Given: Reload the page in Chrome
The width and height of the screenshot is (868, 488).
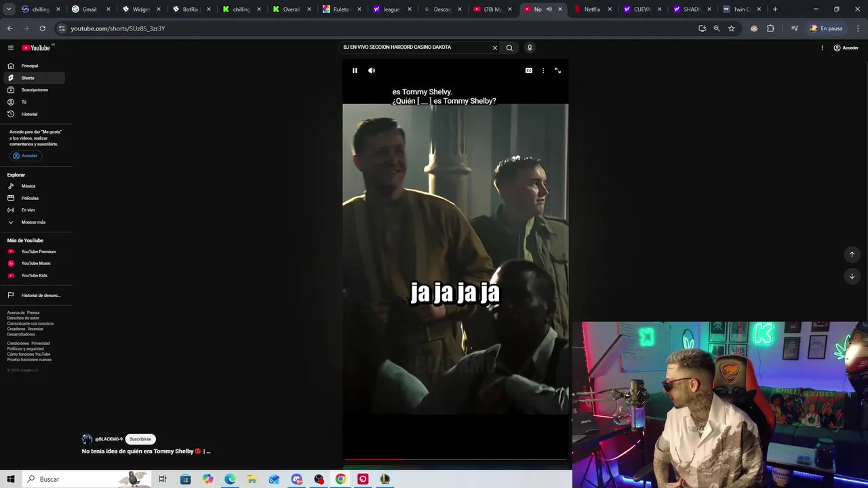Looking at the screenshot, I should pyautogui.click(x=42, y=28).
